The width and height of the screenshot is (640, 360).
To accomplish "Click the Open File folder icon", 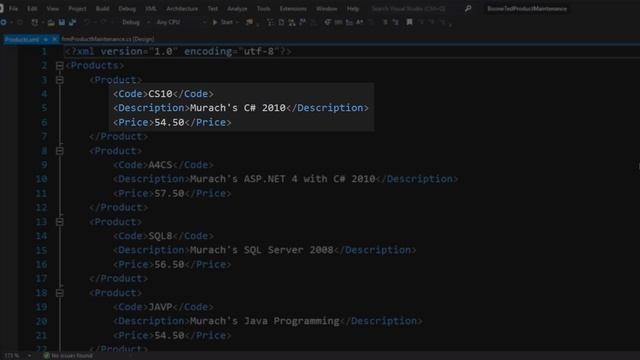I will point(51,22).
